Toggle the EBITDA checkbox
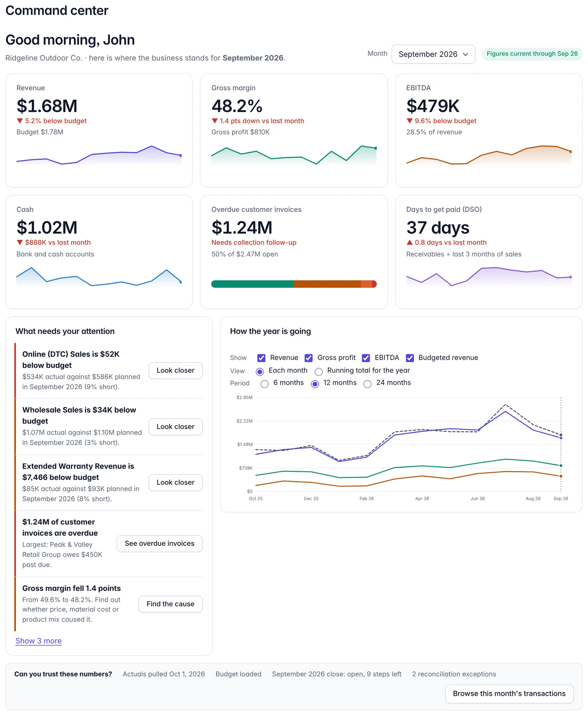The width and height of the screenshot is (588, 726). [366, 358]
